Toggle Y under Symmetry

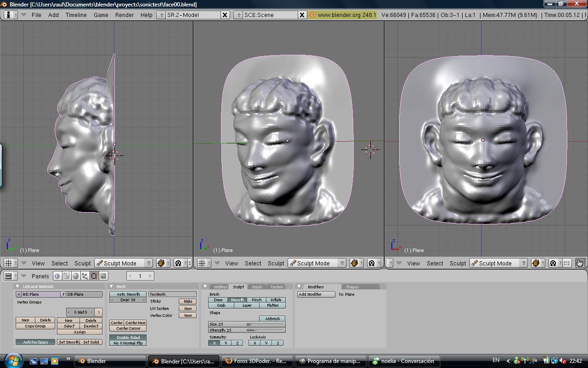[226, 343]
